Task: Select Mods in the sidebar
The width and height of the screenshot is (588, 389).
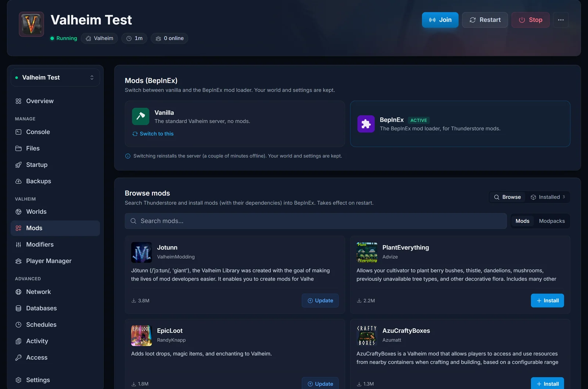Action: [x=55, y=228]
